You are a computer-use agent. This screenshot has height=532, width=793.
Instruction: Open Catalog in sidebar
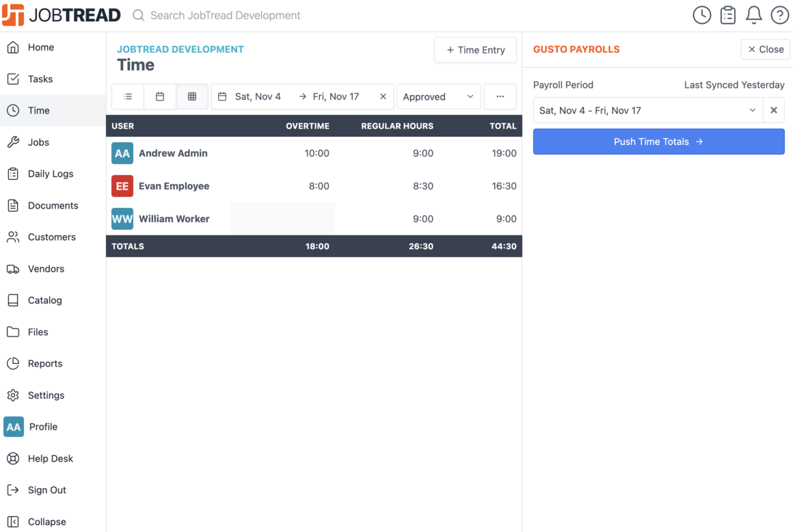pyautogui.click(x=53, y=300)
